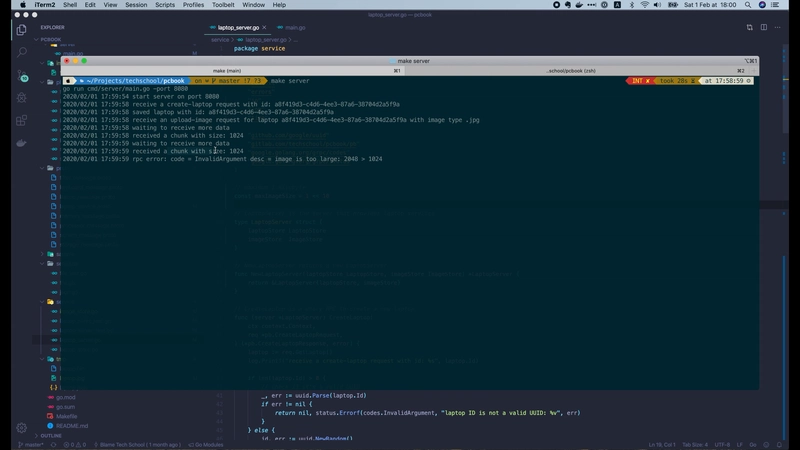Screen dimensions: 800x450
Task: Collapse the PCBOOK root folder
Action: (47, 39)
